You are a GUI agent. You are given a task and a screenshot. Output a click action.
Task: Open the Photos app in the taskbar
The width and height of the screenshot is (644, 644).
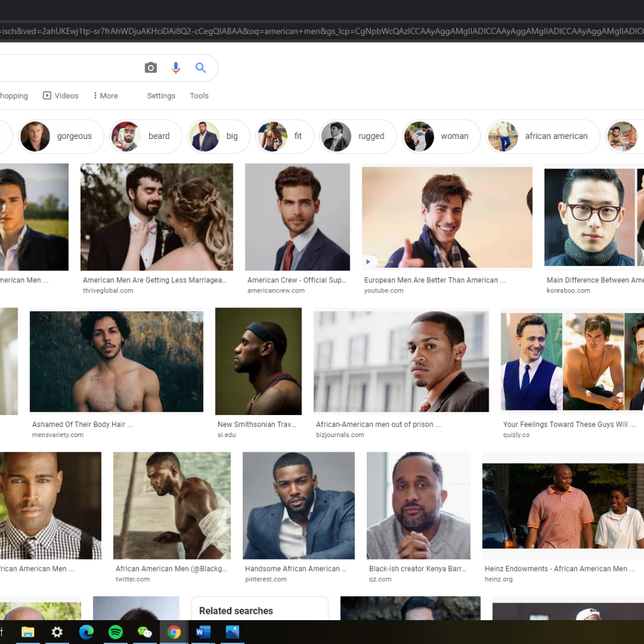coord(232,632)
